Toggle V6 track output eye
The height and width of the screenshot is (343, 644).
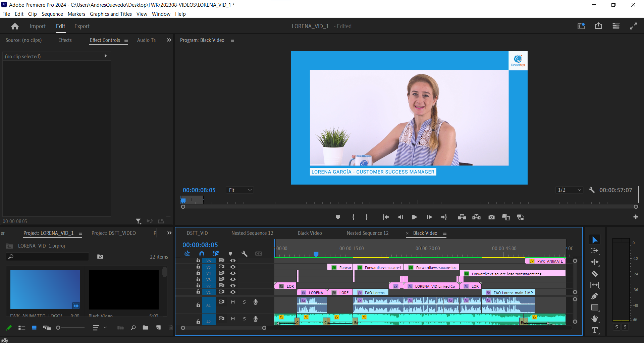(233, 261)
